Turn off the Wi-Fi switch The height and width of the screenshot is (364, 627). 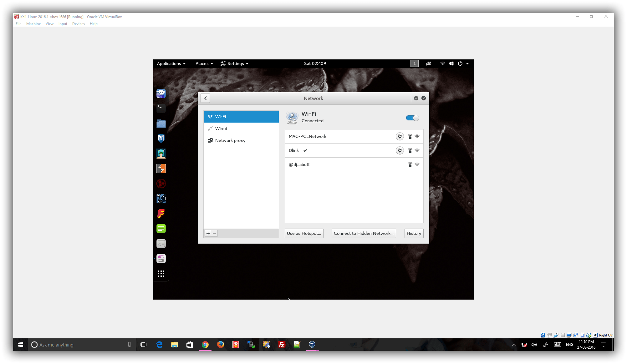[412, 118]
